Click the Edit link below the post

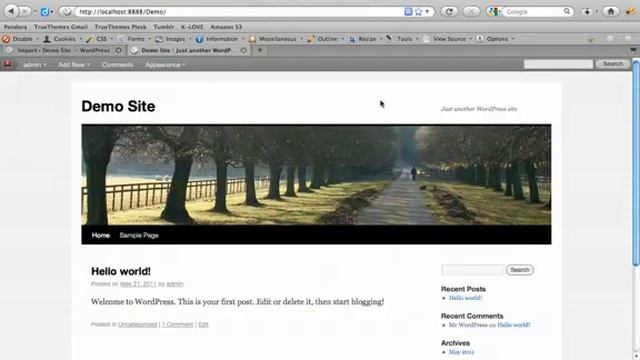coord(203,324)
